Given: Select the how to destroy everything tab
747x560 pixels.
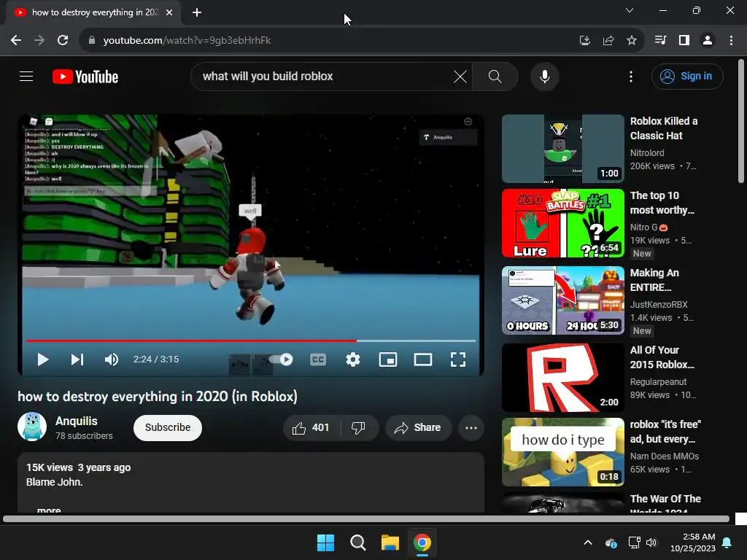Looking at the screenshot, I should (x=93, y=12).
